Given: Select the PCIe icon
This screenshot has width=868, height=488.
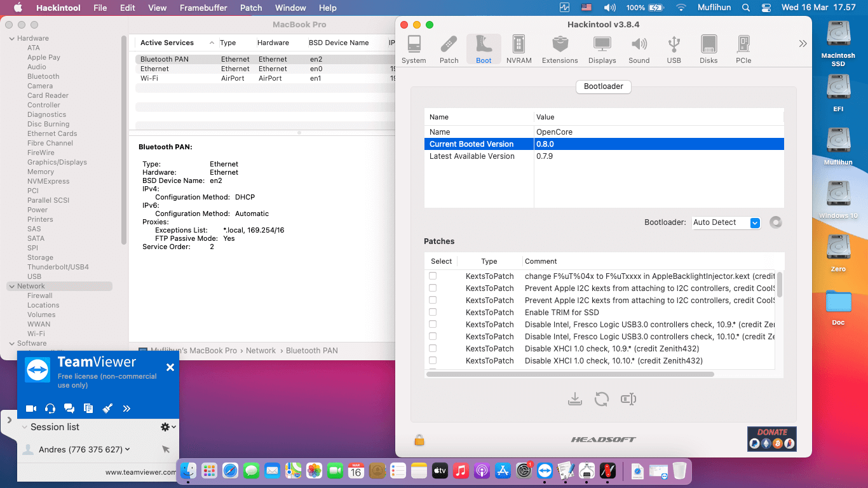Looking at the screenshot, I should [x=743, y=48].
